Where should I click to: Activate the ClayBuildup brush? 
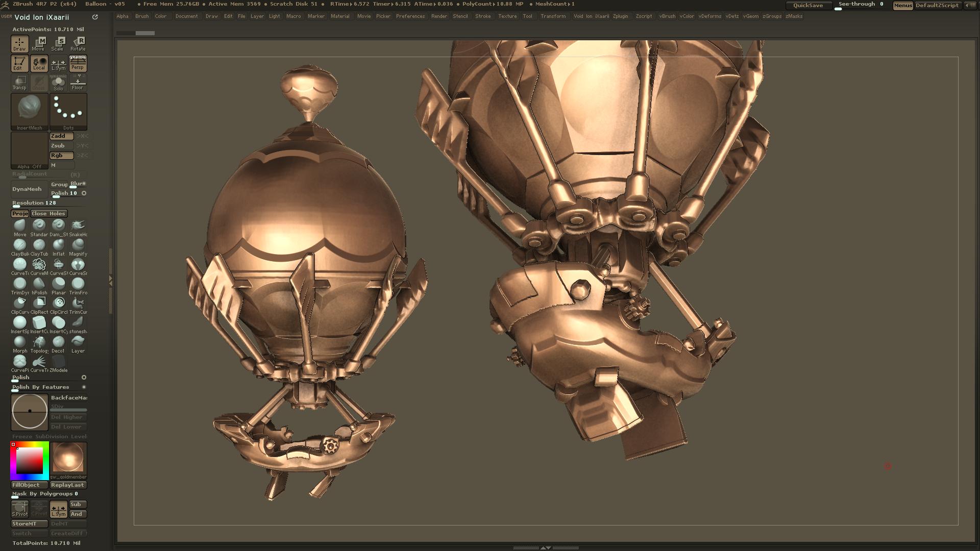click(20, 245)
